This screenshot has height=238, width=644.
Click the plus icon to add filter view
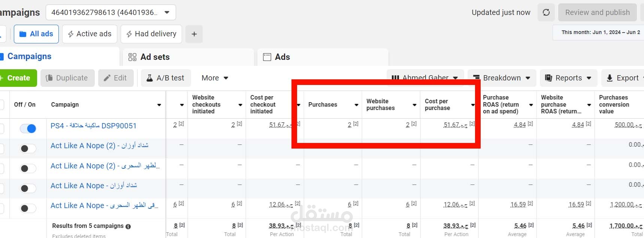194,34
